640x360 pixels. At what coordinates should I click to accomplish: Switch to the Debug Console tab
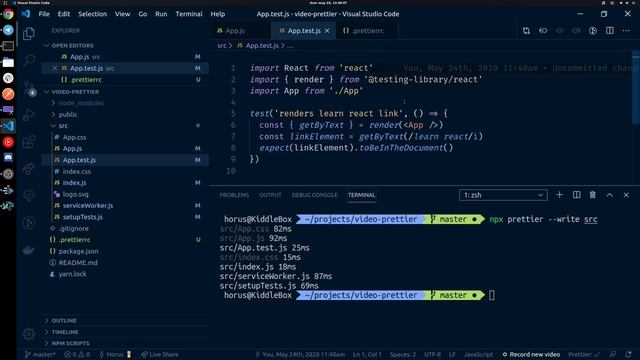coord(314,195)
